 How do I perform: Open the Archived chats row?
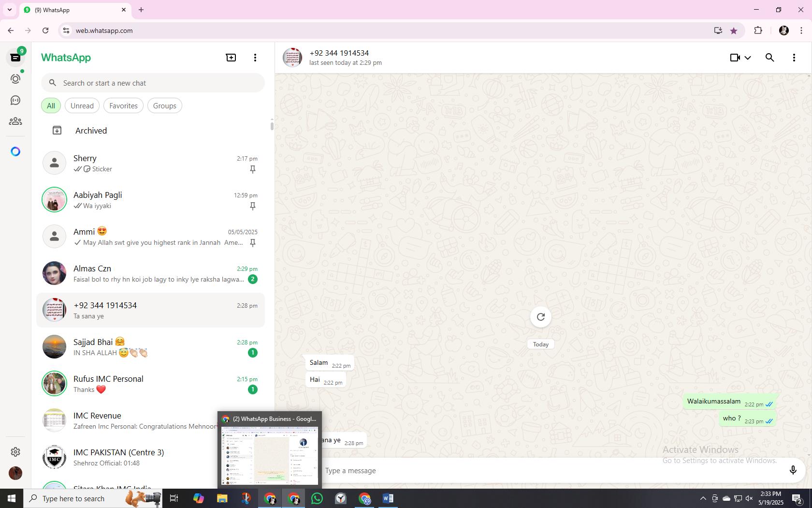(151, 131)
